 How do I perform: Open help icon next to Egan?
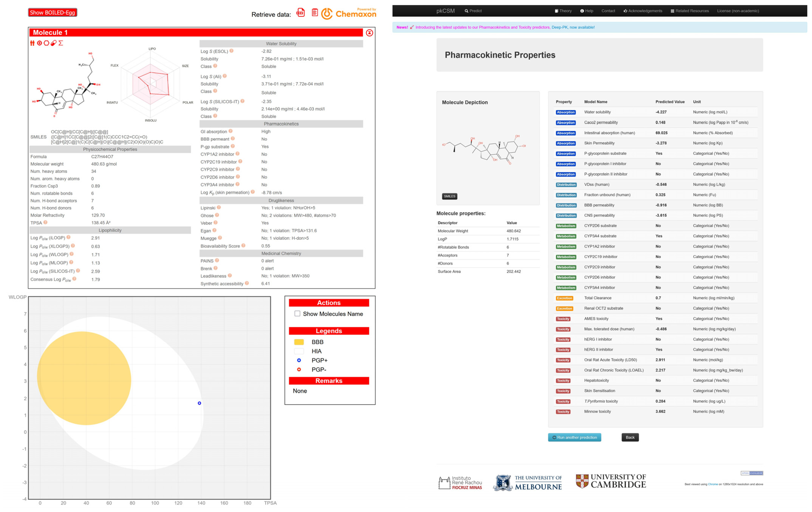click(215, 230)
